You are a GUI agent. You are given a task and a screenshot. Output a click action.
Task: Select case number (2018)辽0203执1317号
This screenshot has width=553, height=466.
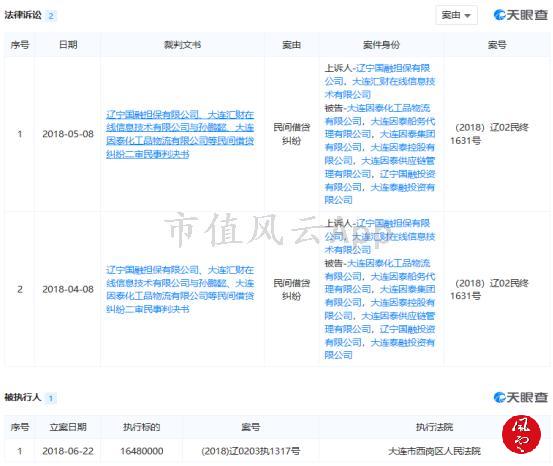coord(250,451)
